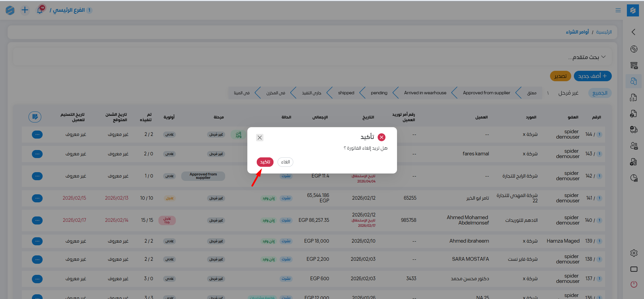
Task: Open the settings gear in sidebar
Action: point(634,253)
